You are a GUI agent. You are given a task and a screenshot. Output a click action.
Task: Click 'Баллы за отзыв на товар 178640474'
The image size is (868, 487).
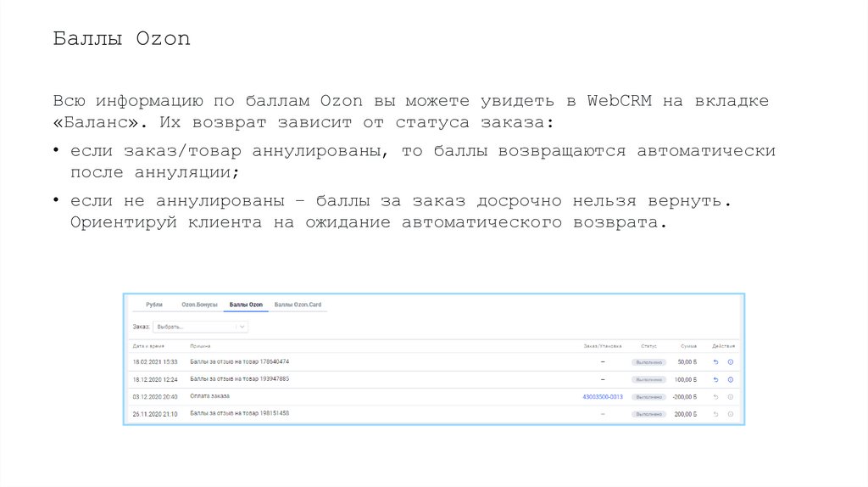(240, 361)
